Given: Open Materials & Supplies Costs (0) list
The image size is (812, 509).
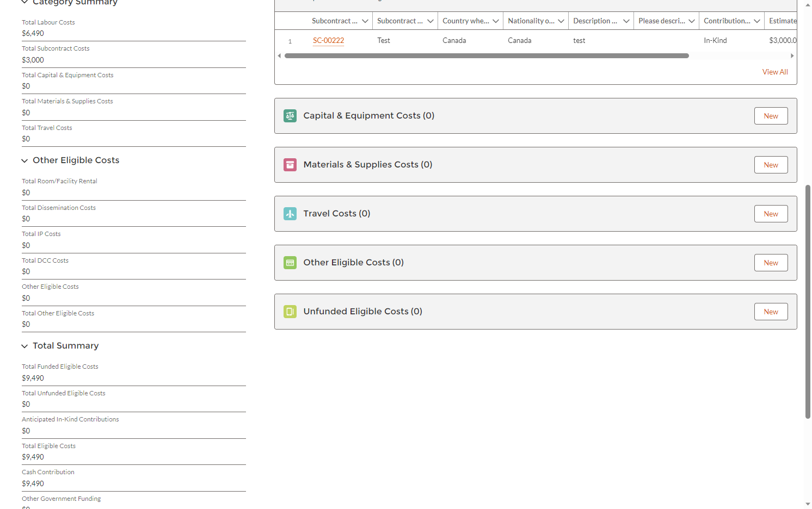Looking at the screenshot, I should click(367, 165).
